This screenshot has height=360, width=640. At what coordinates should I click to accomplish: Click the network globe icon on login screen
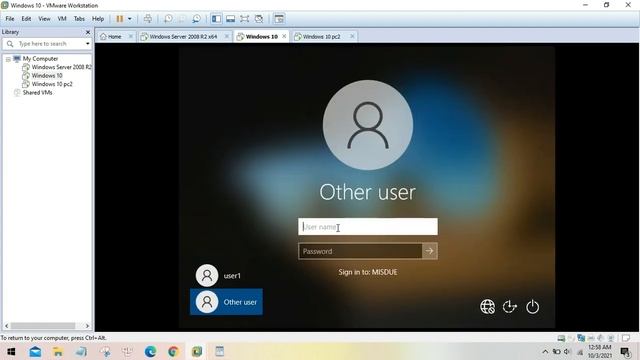[x=487, y=307]
